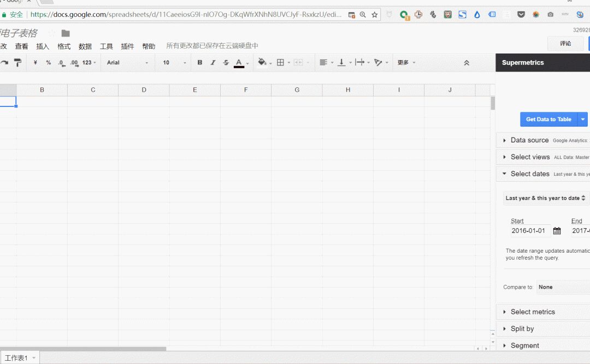Expand the Select views section
The width and height of the screenshot is (590, 364).
tap(543, 157)
